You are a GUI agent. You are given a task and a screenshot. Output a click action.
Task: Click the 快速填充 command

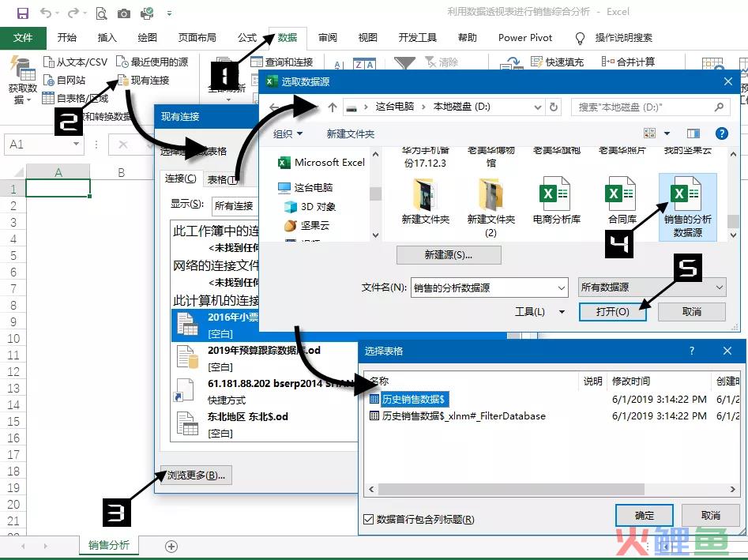point(557,62)
